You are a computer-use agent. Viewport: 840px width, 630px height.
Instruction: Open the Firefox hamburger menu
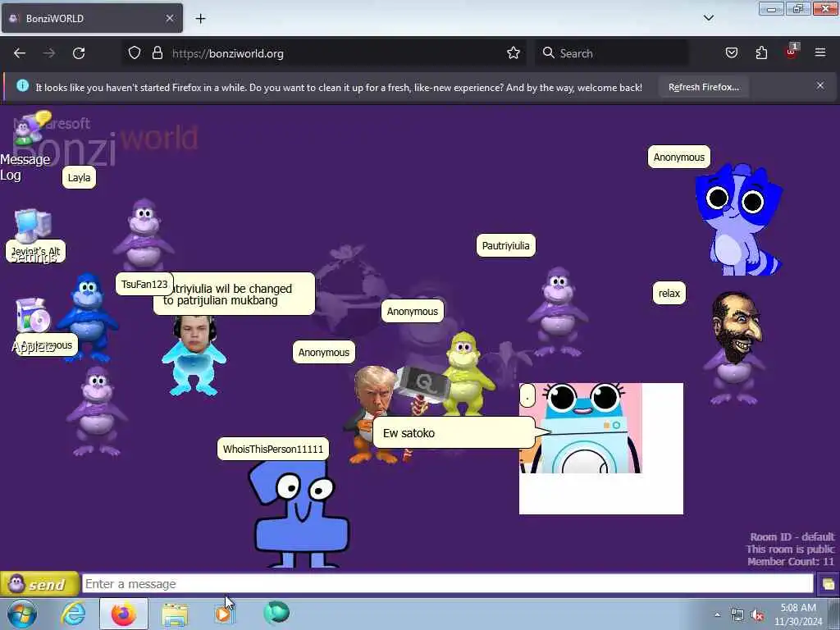click(820, 52)
